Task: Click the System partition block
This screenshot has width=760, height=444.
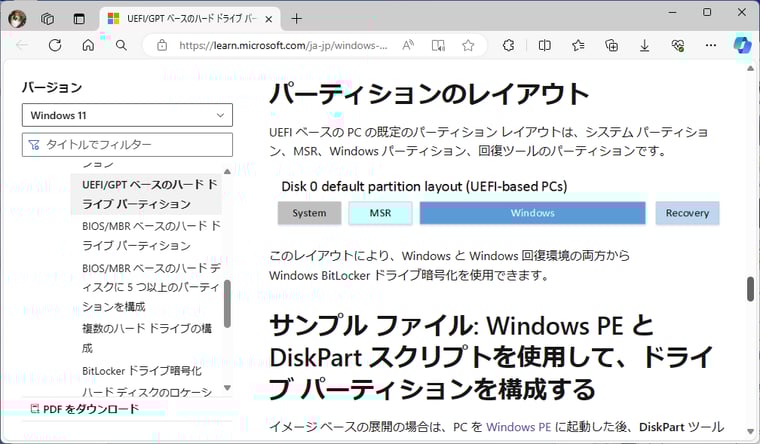Action: [309, 213]
